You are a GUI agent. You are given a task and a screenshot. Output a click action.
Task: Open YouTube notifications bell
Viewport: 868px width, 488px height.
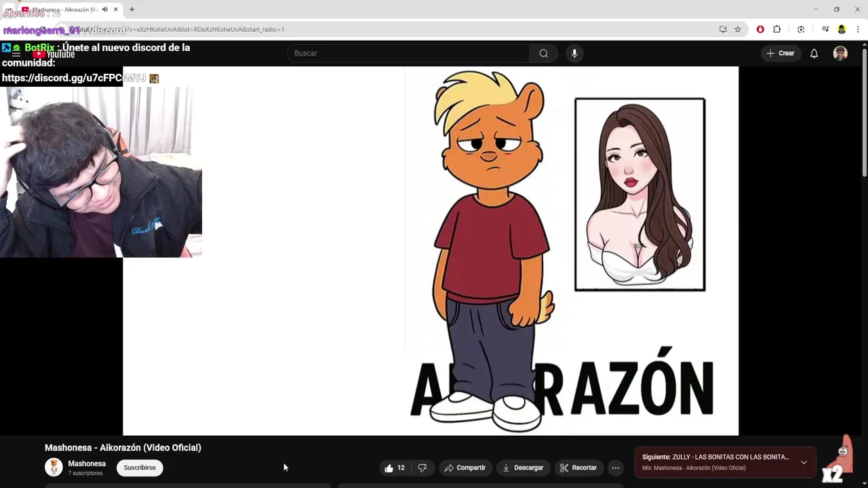(x=814, y=54)
